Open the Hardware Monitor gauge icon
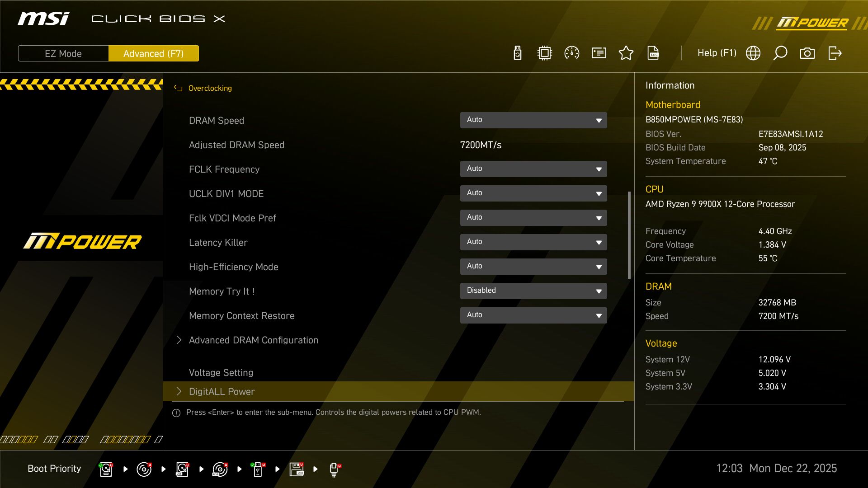Screen dimensions: 868x488 point(571,53)
